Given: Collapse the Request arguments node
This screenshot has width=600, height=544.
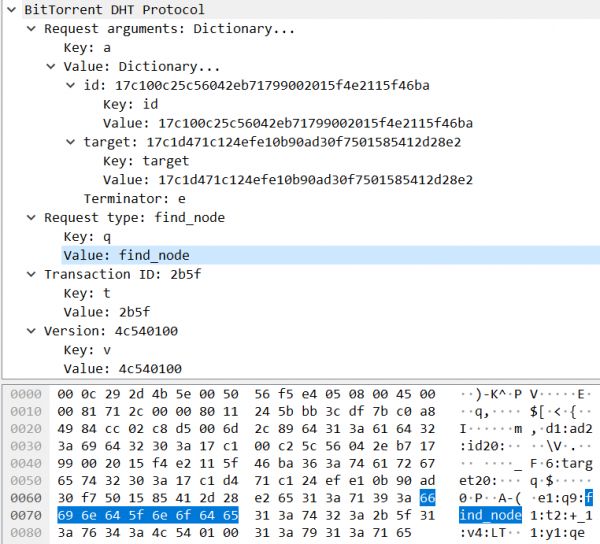Looking at the screenshot, I should point(31,29).
